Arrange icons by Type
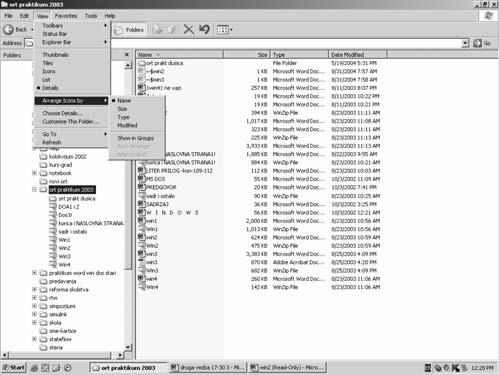Screen dimensions: 499x375 (137, 117)
